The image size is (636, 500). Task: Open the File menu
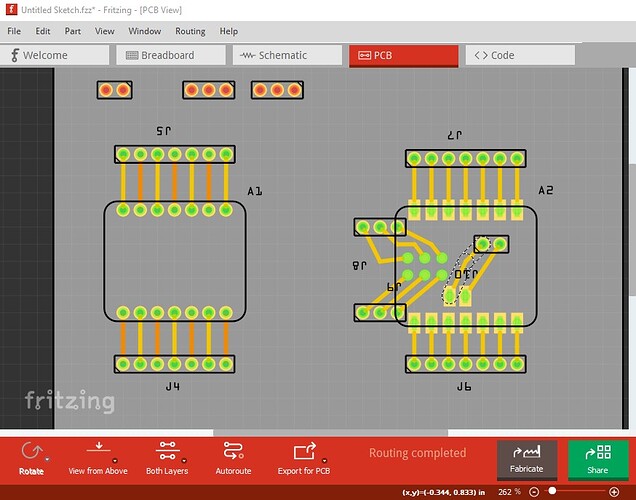point(14,31)
